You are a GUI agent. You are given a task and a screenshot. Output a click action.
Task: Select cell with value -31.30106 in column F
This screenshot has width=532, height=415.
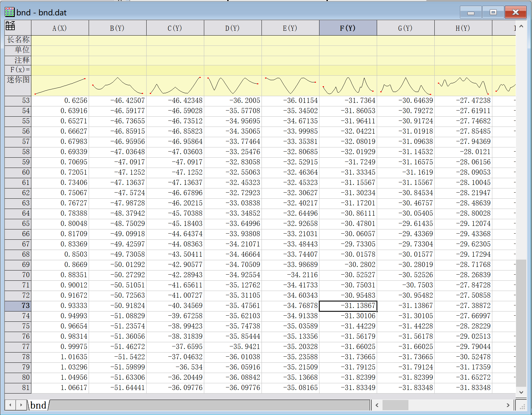[348, 316]
